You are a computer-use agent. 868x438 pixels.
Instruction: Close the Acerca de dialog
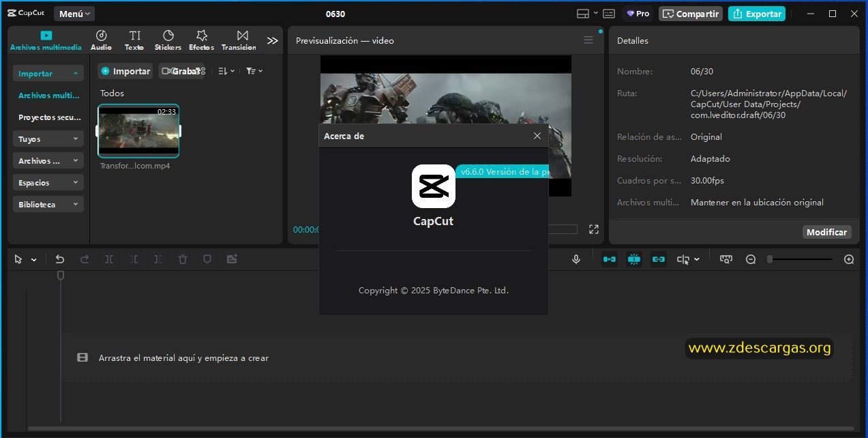tap(537, 136)
